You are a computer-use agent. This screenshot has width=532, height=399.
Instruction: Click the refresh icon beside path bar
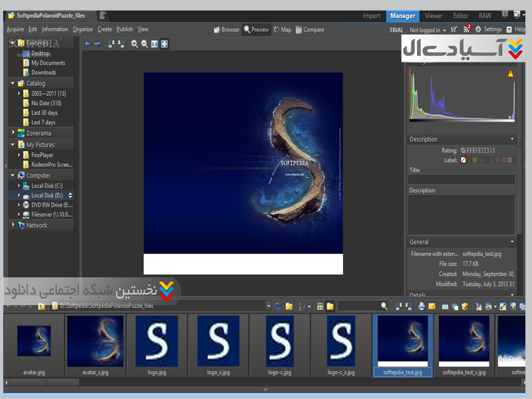278,306
